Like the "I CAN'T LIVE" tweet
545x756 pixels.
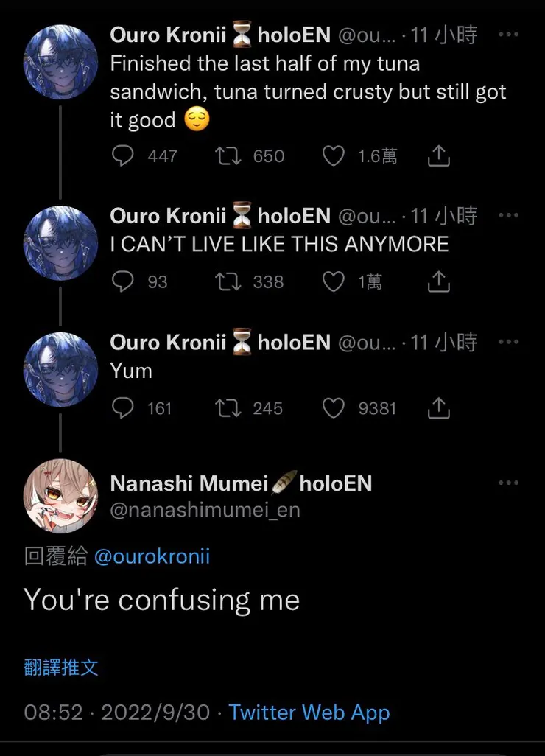click(334, 281)
